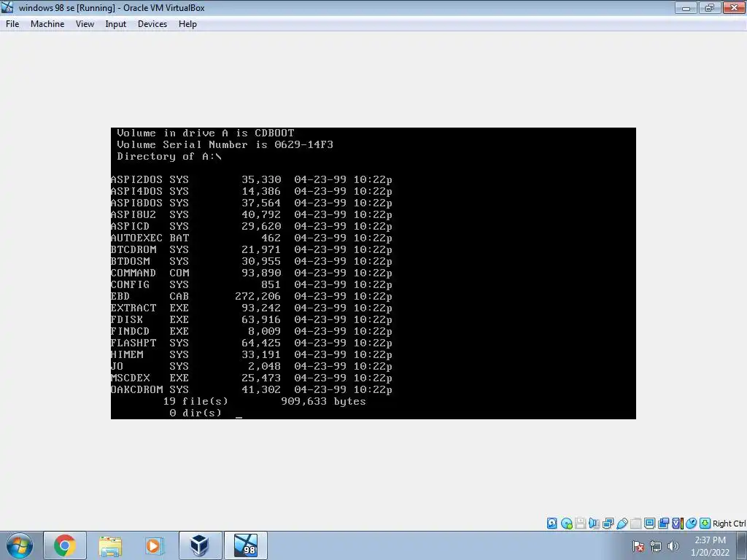Click the Show desktop strip

[x=742, y=545]
